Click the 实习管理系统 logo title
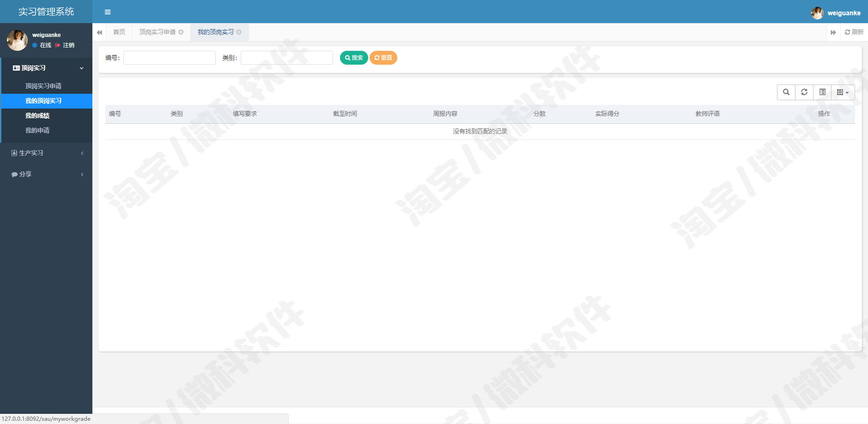868x424 pixels. click(46, 12)
